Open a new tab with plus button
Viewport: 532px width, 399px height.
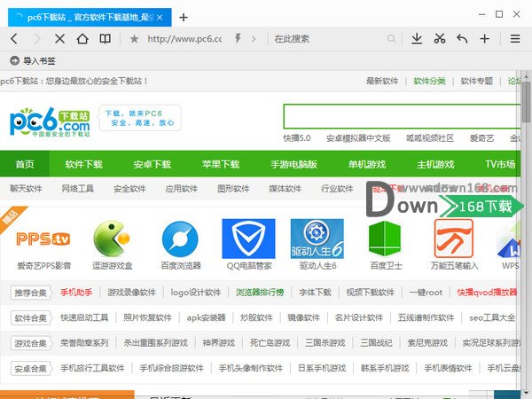(x=184, y=18)
